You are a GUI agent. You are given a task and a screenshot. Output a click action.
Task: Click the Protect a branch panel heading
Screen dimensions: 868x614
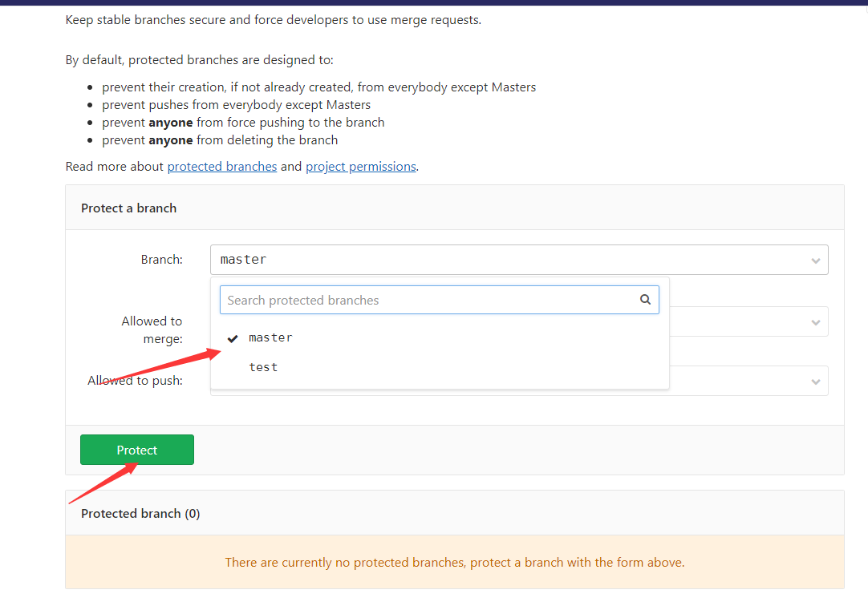[128, 208]
